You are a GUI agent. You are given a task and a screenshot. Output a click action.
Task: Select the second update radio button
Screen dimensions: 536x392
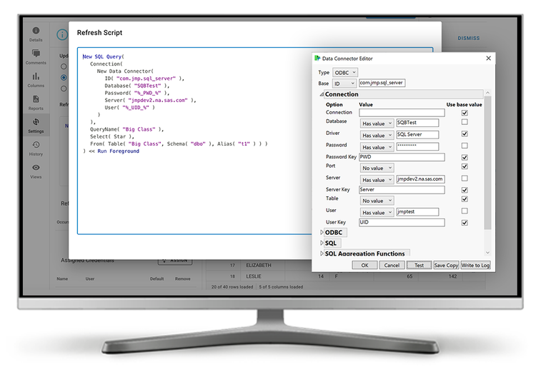[x=64, y=78]
